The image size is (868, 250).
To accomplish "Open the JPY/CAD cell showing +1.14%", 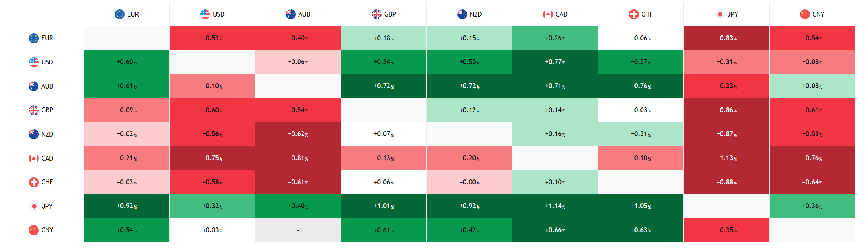I will (x=555, y=206).
